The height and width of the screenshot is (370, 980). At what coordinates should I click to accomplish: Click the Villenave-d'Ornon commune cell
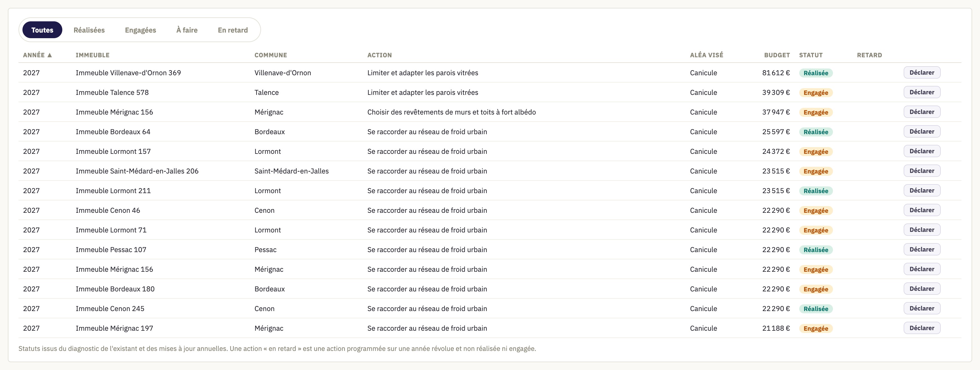(283, 73)
